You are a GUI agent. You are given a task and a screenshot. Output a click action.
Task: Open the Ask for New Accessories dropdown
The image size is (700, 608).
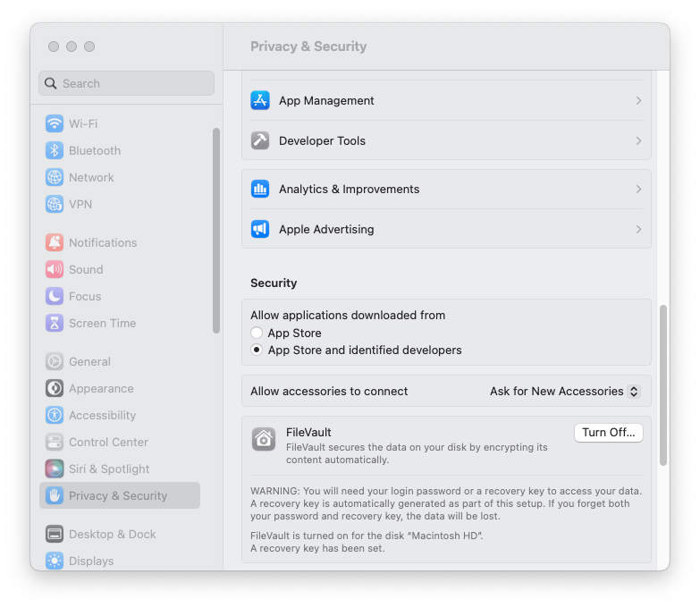tap(565, 392)
